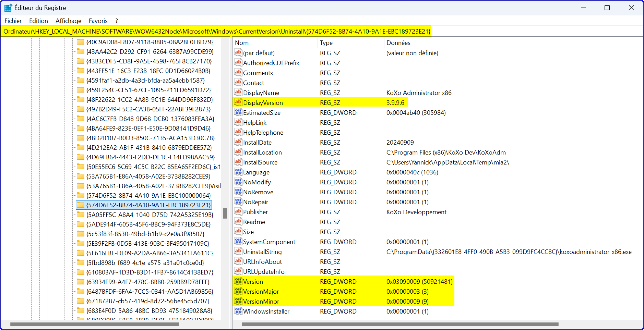This screenshot has height=330, width=644.
Task: Select the key {5ADE914F-605B-45F6-BBC9-94F373E8C5DE}
Action: [148, 224]
